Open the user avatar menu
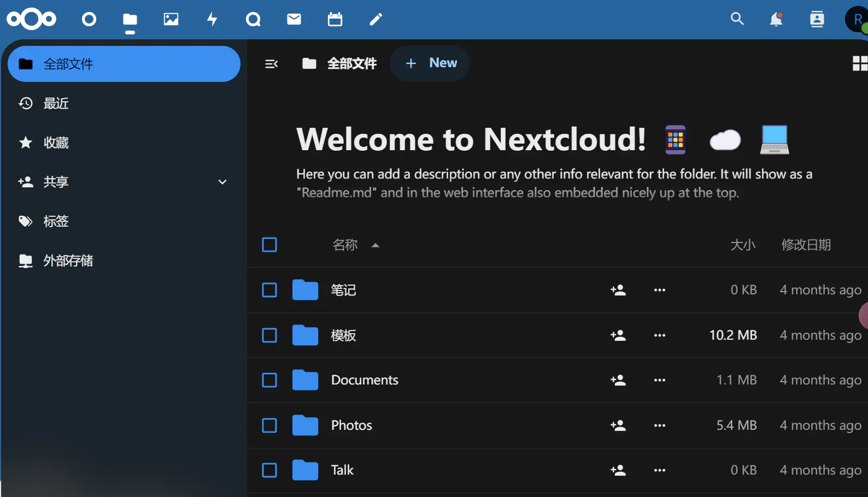The height and width of the screenshot is (497, 868). [x=857, y=20]
